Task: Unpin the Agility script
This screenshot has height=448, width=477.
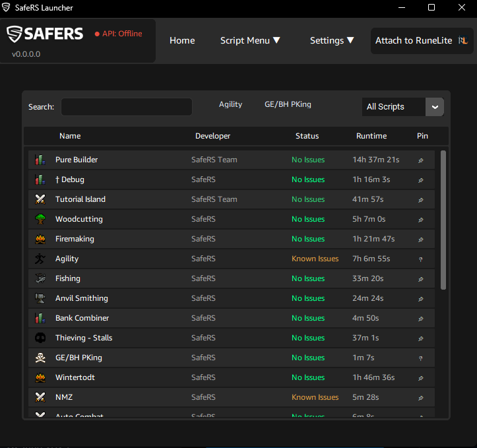Action: 421,259
